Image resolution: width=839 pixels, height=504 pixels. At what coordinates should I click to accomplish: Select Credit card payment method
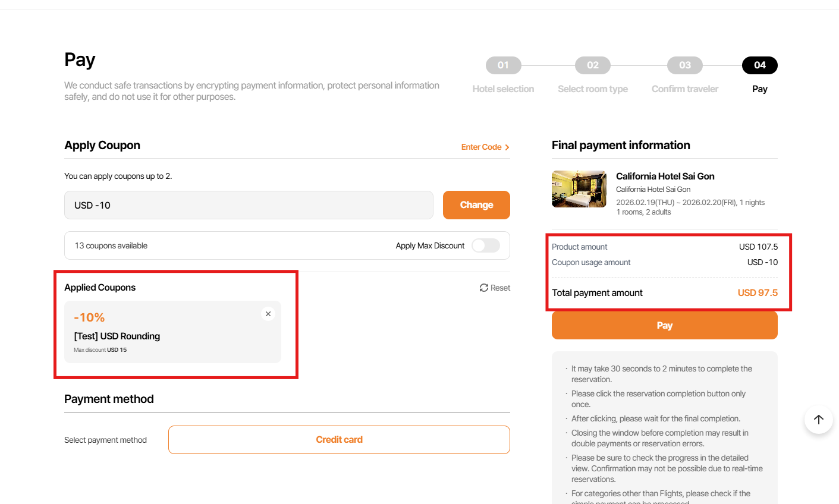[339, 440]
